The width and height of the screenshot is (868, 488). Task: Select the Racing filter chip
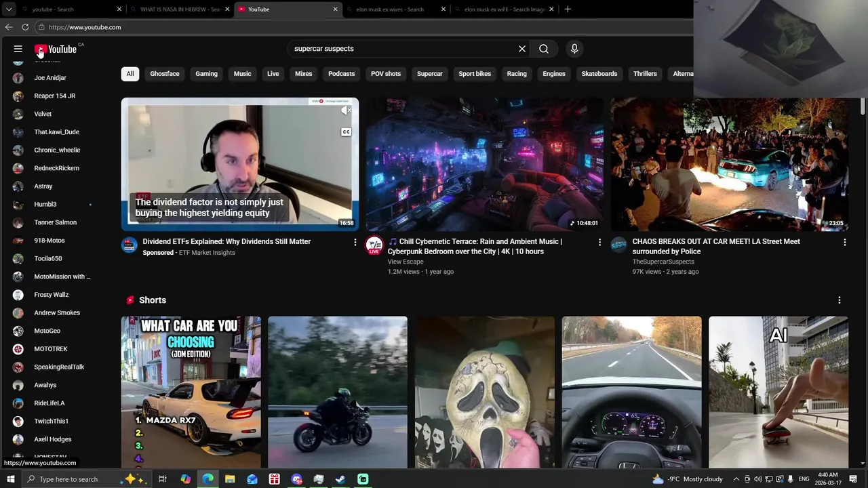click(517, 74)
